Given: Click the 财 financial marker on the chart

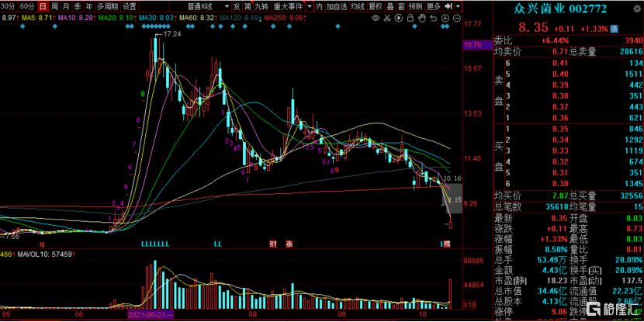Looking at the screenshot, I should [272, 244].
